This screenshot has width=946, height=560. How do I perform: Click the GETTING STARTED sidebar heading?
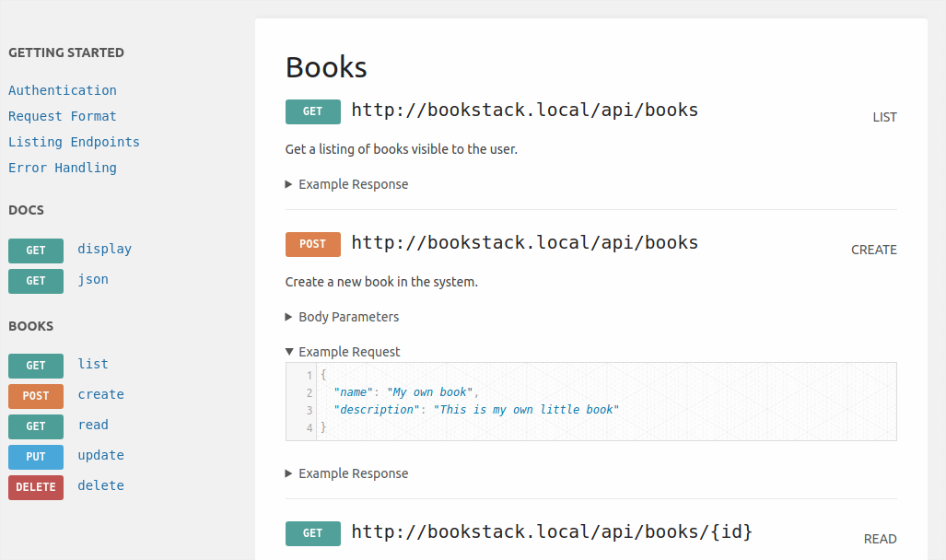[66, 53]
